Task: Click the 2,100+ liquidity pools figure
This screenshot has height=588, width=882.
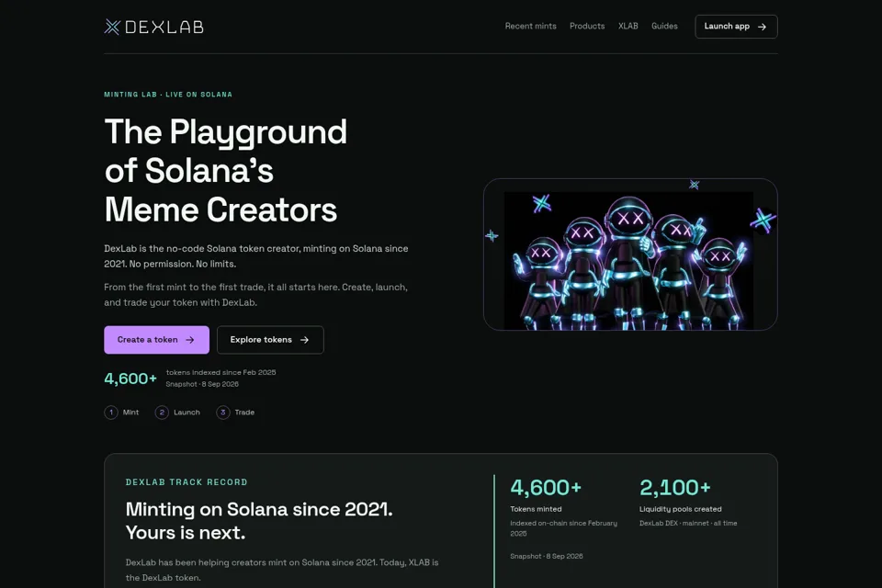Action: [x=675, y=487]
